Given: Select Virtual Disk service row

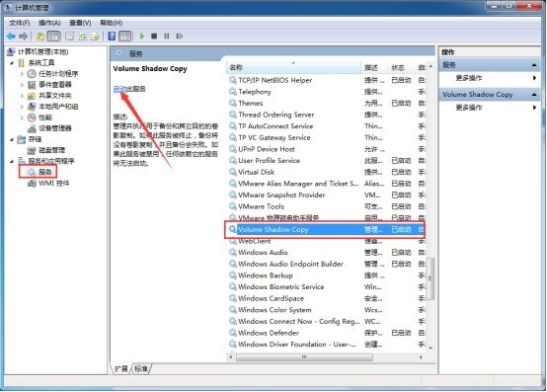Looking at the screenshot, I should 326,172.
